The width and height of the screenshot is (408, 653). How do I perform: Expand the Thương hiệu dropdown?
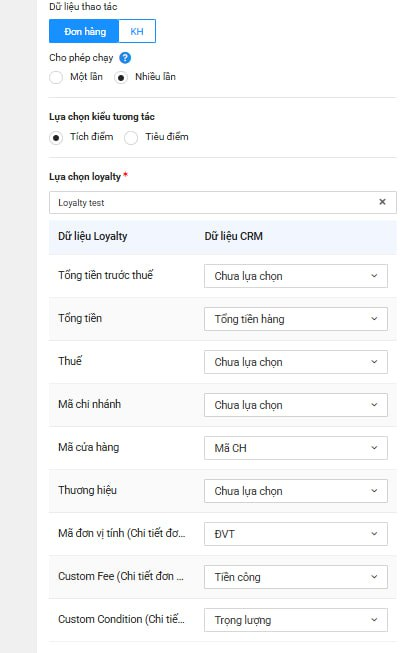point(296,491)
